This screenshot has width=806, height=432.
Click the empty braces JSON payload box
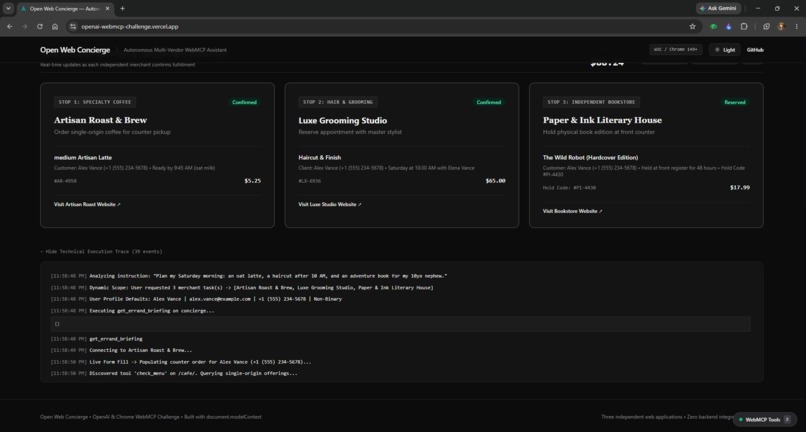(400, 324)
